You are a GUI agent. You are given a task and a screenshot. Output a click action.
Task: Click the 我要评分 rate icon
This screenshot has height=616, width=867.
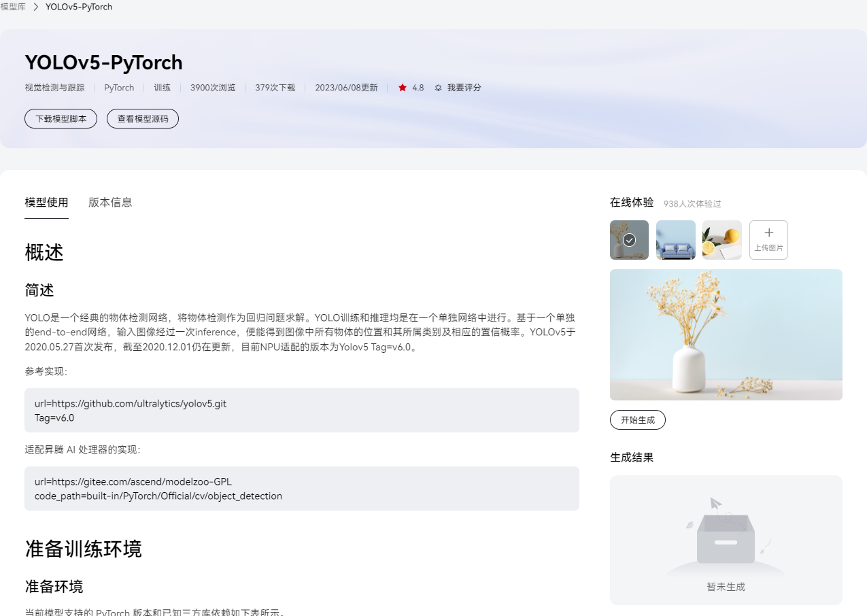pyautogui.click(x=439, y=88)
